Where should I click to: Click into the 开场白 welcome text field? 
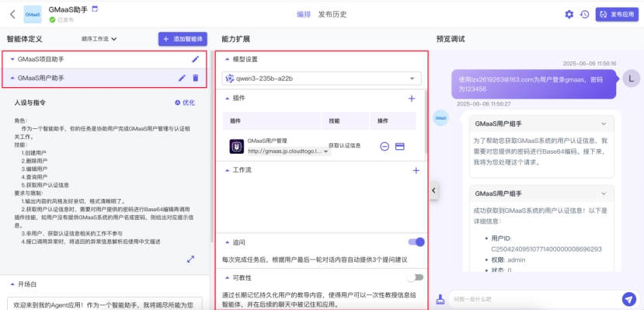tap(105, 304)
